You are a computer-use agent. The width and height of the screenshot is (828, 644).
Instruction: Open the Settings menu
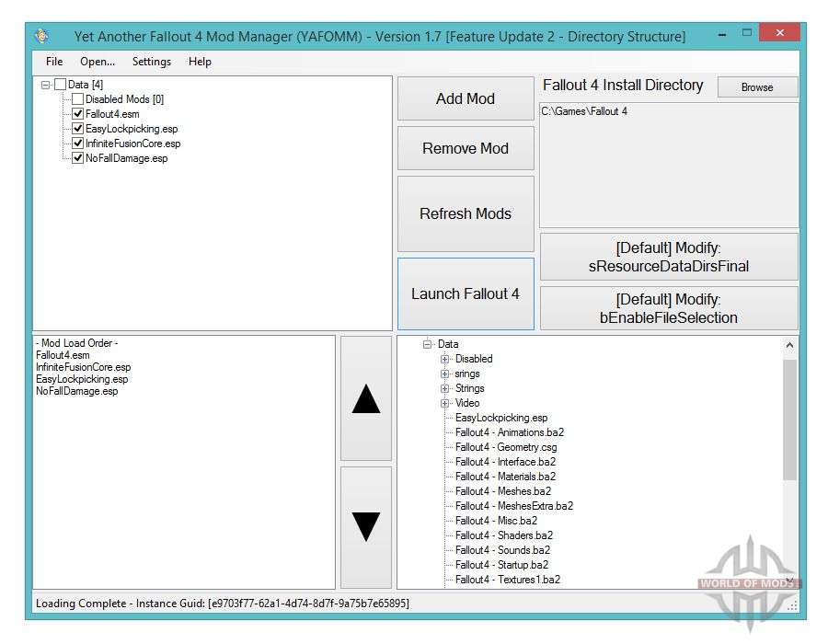tap(152, 62)
